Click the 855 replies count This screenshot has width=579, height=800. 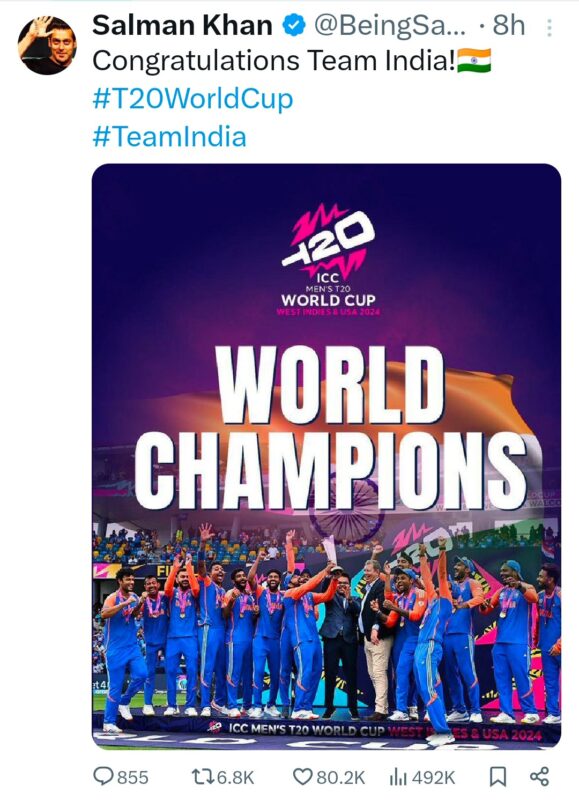click(133, 778)
